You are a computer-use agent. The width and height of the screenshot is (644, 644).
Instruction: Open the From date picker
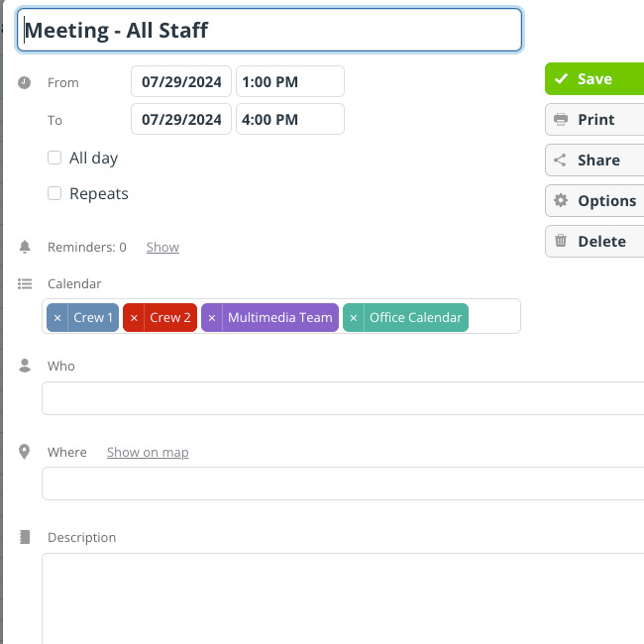coord(181,81)
